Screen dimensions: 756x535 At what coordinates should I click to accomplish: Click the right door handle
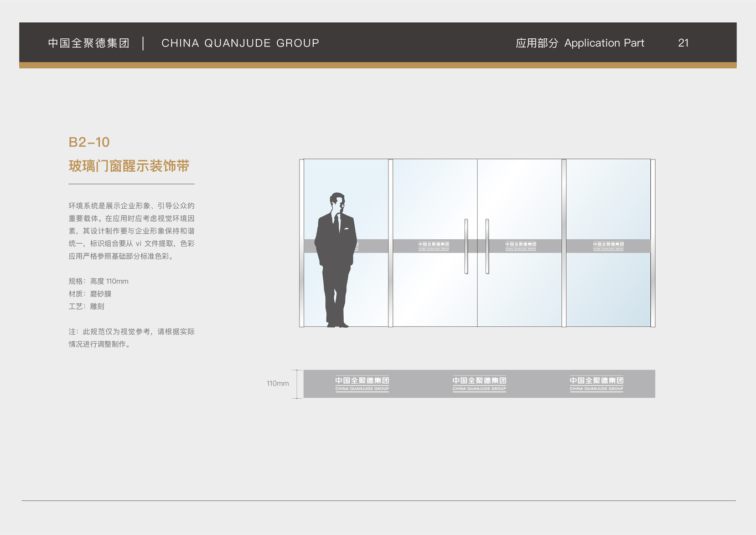tap(487, 246)
